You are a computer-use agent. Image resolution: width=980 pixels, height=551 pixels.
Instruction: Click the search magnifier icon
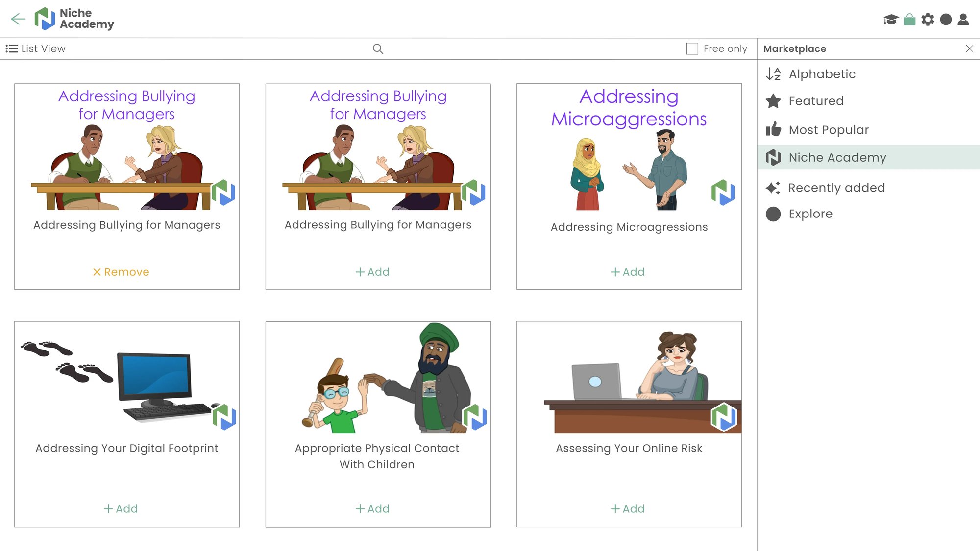coord(378,48)
